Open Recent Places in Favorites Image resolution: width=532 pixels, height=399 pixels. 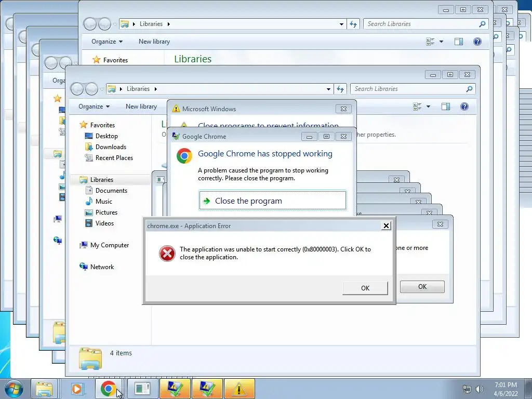(114, 158)
